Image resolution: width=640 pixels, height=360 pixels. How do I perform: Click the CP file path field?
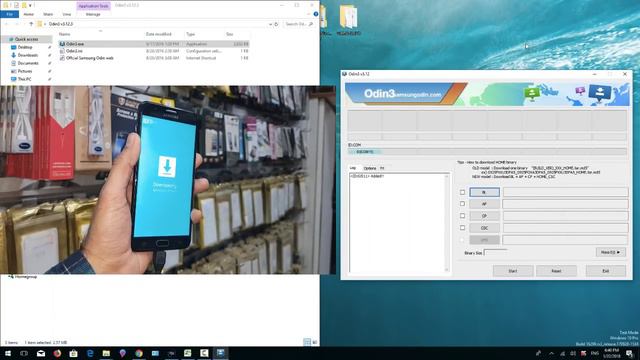coord(565,216)
